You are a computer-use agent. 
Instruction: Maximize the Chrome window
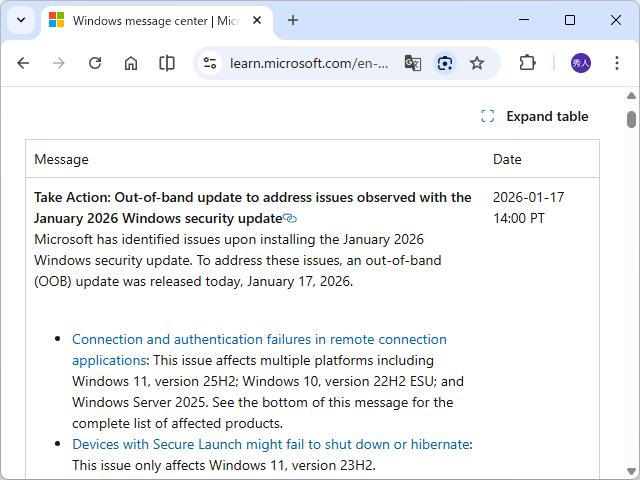[x=570, y=20]
